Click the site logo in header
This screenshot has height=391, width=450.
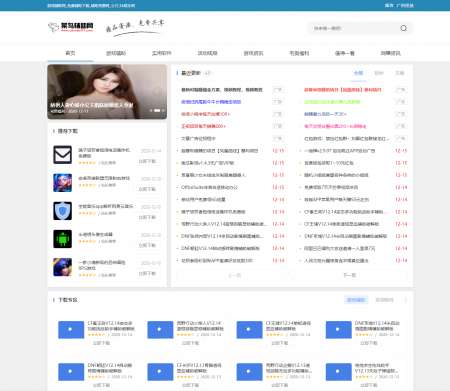(x=71, y=27)
